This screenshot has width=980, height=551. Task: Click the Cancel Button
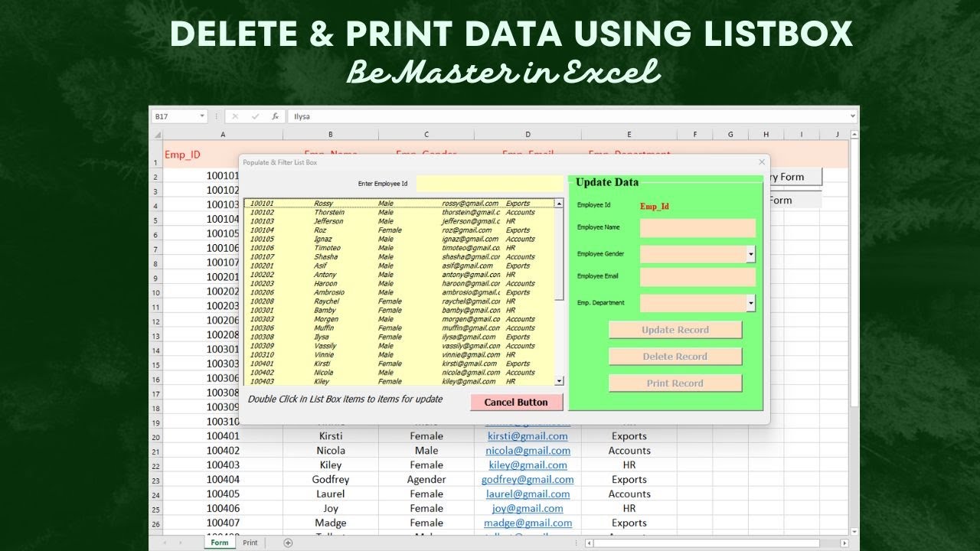point(516,402)
